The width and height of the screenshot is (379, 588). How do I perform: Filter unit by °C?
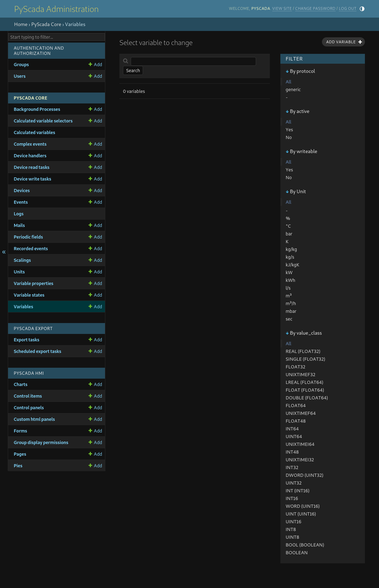pos(288,226)
